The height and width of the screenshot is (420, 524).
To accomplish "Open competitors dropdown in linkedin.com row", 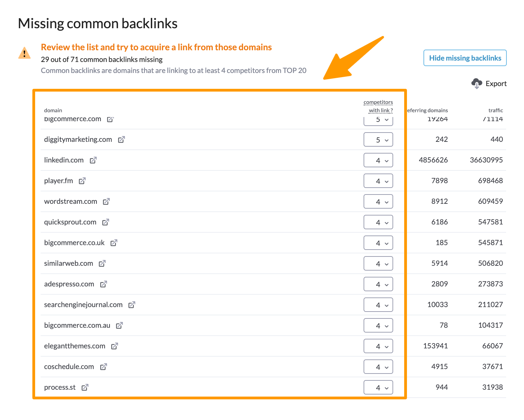I will pos(378,160).
